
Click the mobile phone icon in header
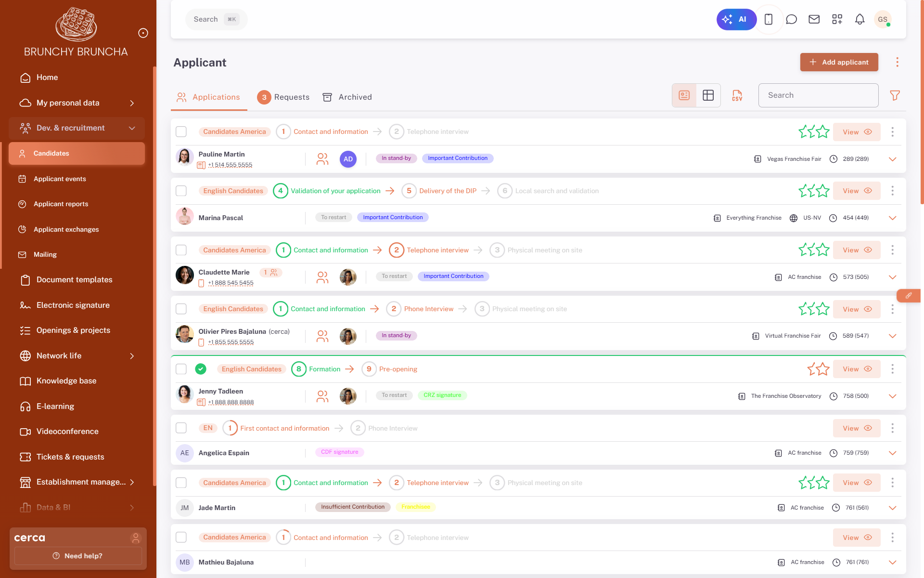pos(769,19)
